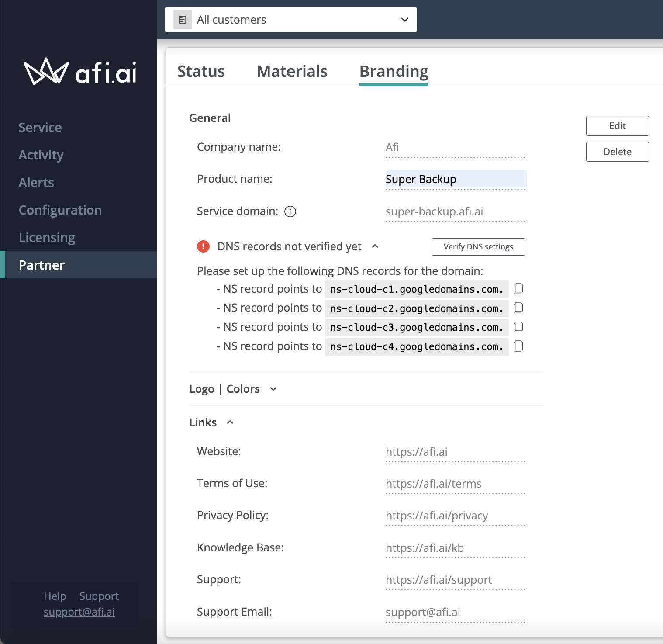Screen dimensions: 663x644
Task: Open Service in the sidebar
Action: pos(40,128)
